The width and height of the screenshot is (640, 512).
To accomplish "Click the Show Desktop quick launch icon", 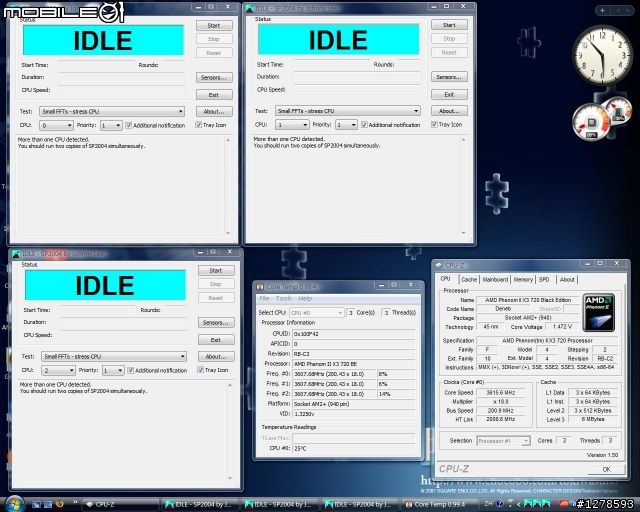I will pyautogui.click(x=36, y=504).
